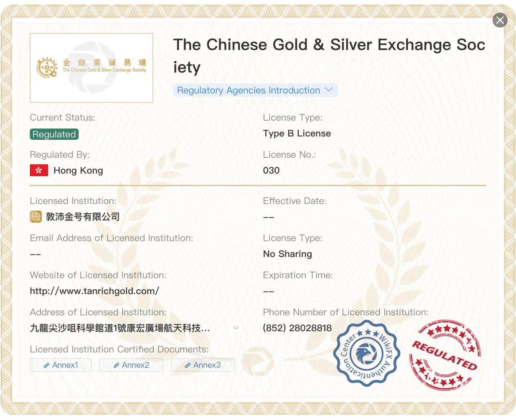Click the truncated address starting 九龍尖沙咀

tap(120, 328)
